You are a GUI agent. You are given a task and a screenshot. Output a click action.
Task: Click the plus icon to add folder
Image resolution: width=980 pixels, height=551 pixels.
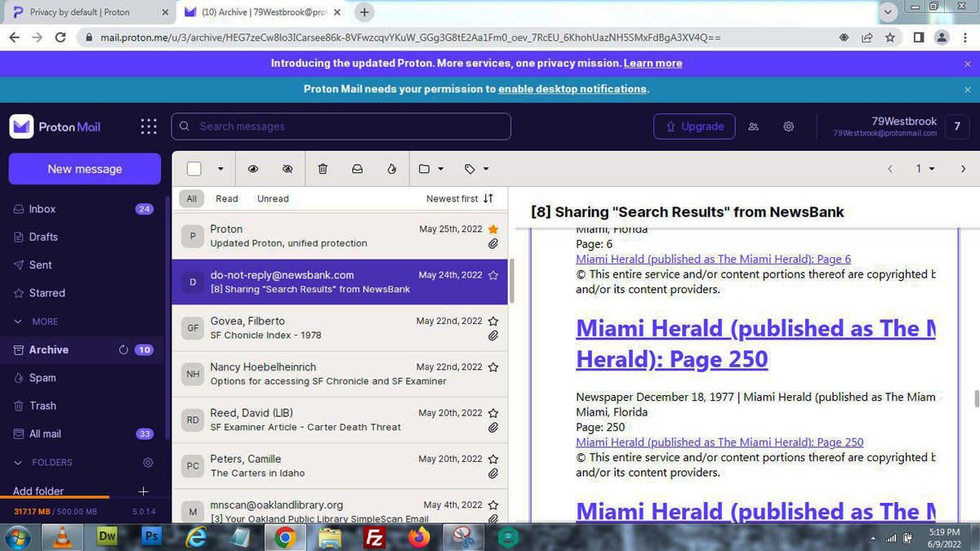[143, 491]
